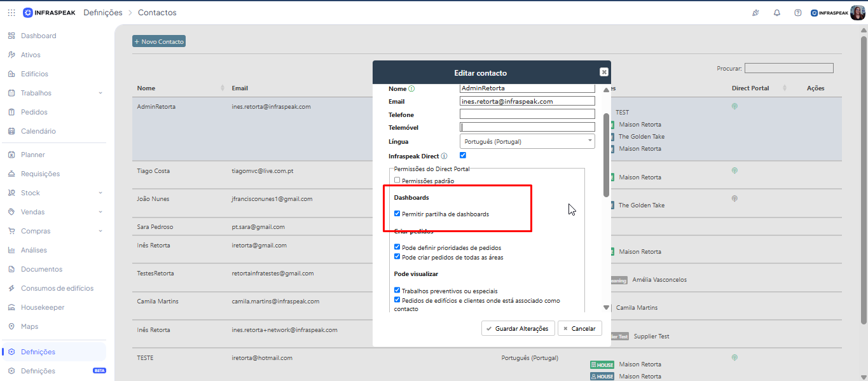
Task: Click Consumos de edifícios lightning icon
Action: click(x=11, y=288)
